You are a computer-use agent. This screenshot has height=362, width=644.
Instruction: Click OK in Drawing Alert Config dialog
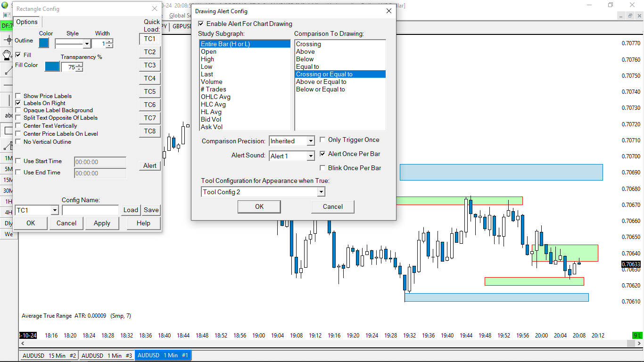[x=259, y=206]
